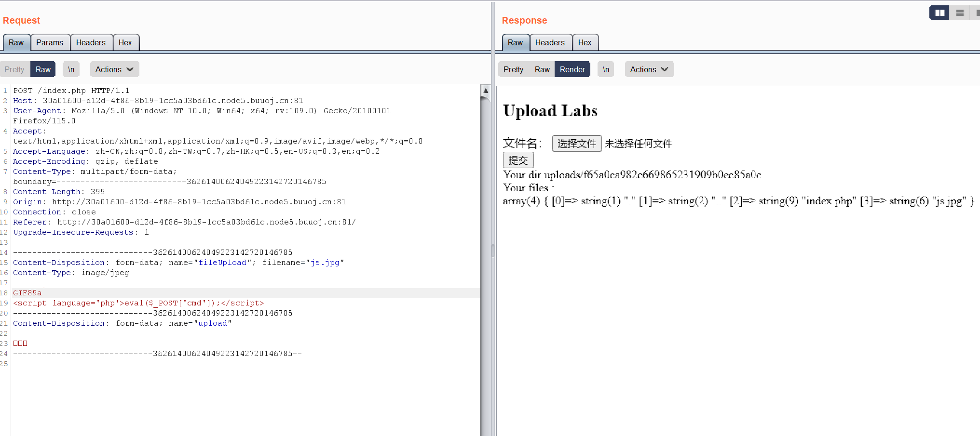
Task: Click the "Connection: close" line
Action: 54,212
